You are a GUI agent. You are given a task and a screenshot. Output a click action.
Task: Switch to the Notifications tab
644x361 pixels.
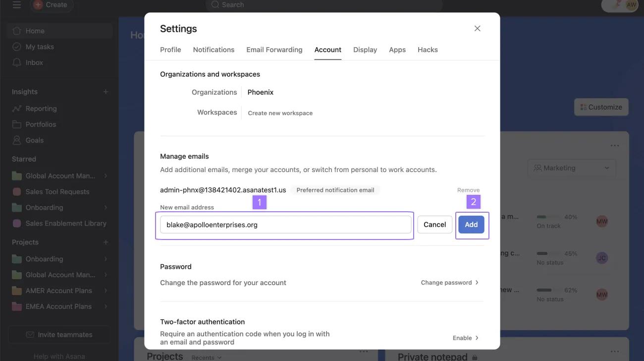click(x=214, y=49)
